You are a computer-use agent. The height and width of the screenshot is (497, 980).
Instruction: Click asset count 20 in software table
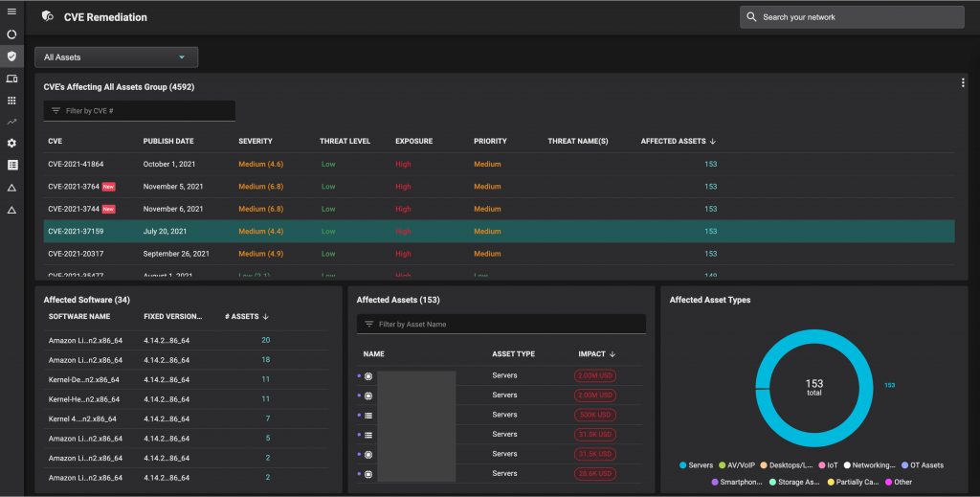point(266,340)
